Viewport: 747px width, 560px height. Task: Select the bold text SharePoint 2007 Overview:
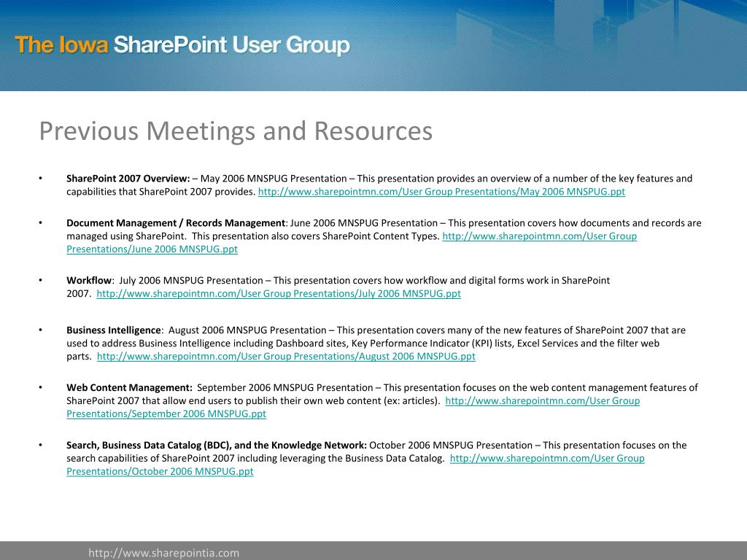click(128, 179)
